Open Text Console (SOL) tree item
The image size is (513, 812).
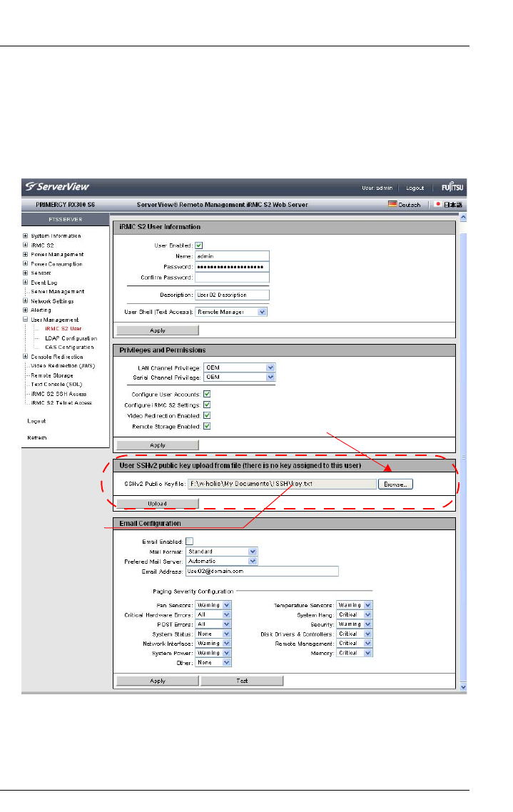[x=56, y=385]
